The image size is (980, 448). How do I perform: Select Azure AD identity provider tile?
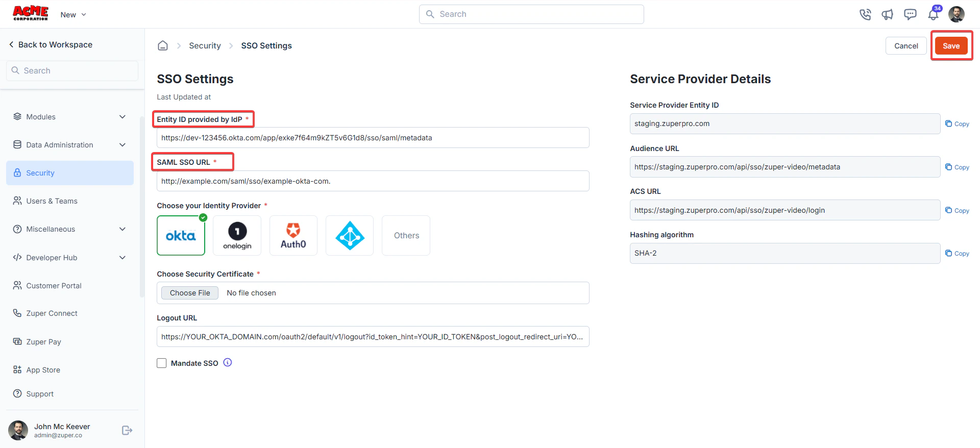350,235
